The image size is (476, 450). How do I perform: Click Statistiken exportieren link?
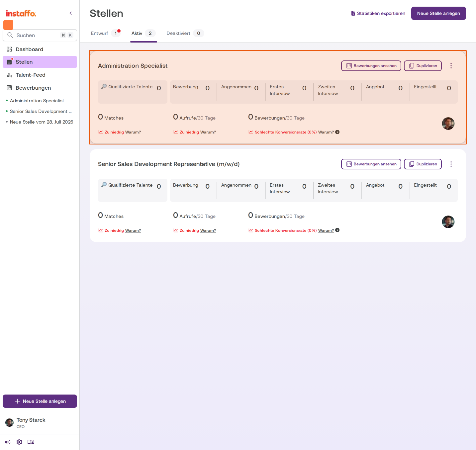tap(378, 13)
